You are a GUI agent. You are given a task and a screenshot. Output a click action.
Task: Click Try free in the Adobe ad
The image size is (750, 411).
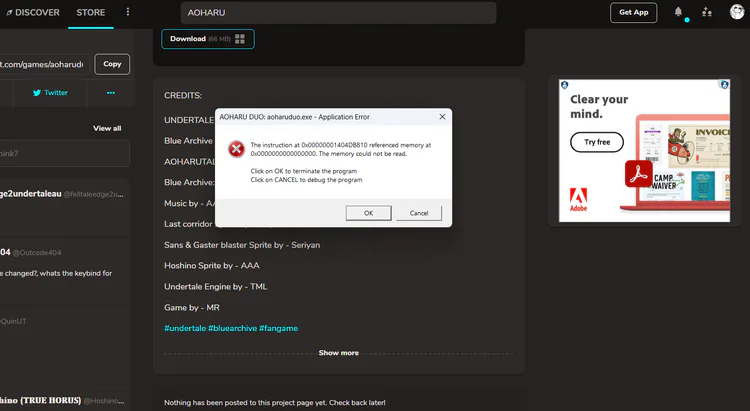597,142
